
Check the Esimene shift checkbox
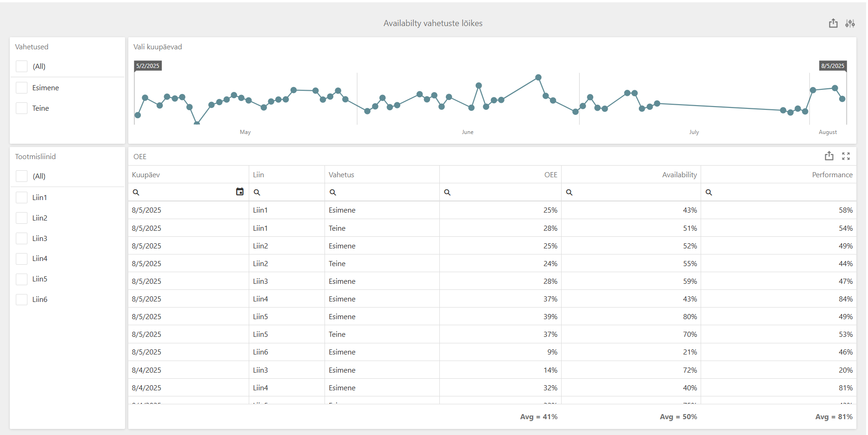pos(21,87)
